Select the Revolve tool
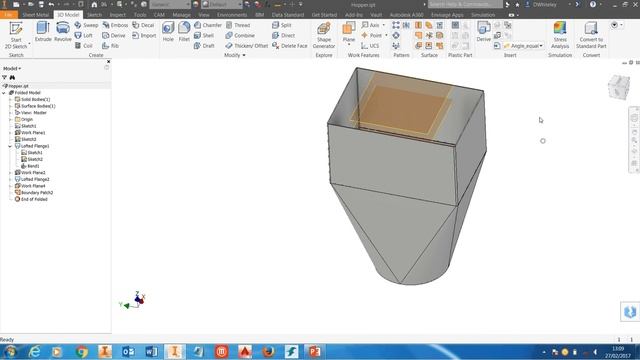The image size is (640, 360). pyautogui.click(x=62, y=32)
